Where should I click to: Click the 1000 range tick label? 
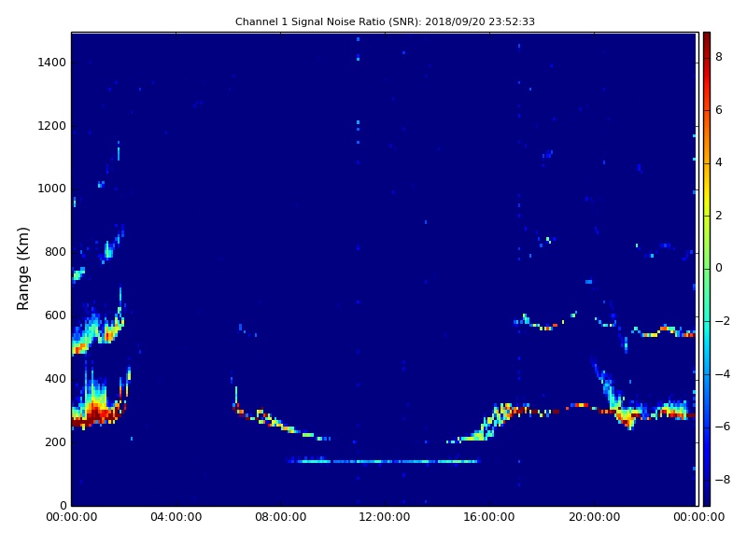point(52,189)
